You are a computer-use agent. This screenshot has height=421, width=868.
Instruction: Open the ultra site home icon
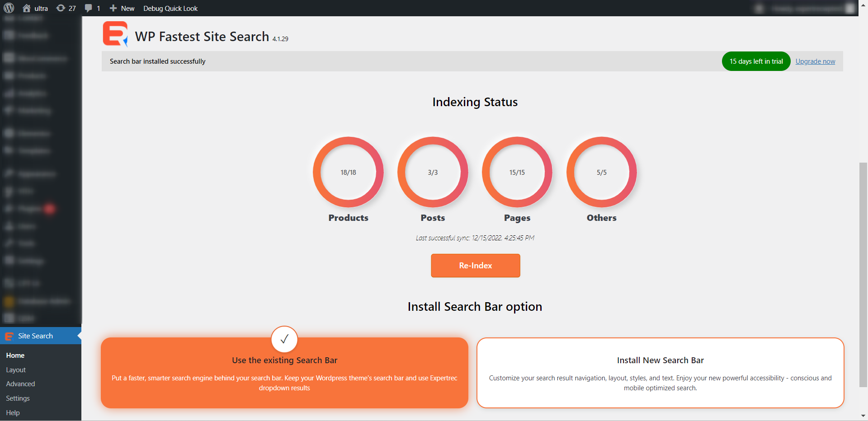pos(27,8)
